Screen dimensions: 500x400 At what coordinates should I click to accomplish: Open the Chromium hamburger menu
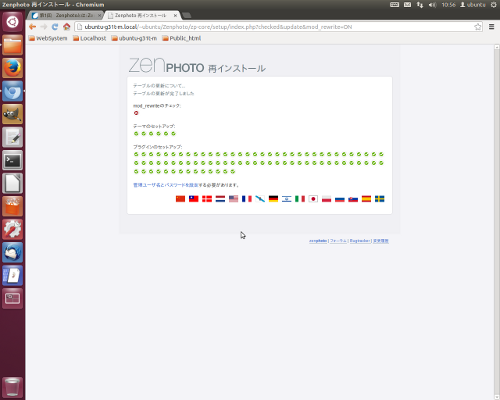tap(491, 27)
